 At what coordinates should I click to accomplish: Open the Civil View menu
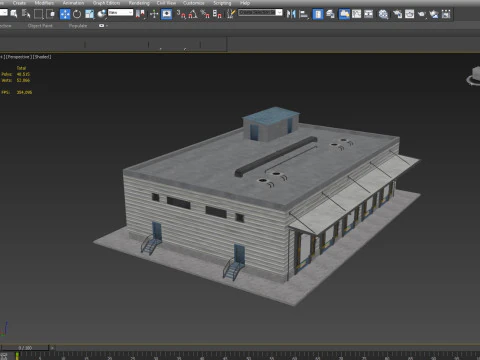click(x=166, y=3)
